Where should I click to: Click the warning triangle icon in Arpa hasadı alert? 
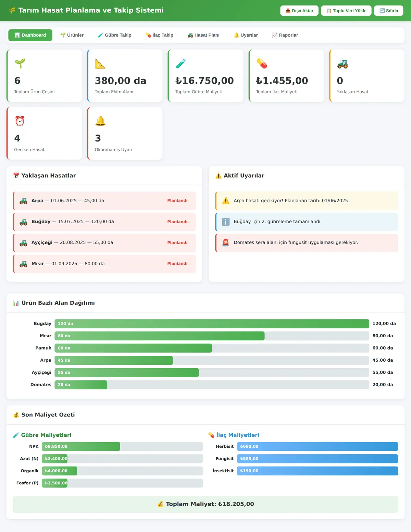[226, 201]
